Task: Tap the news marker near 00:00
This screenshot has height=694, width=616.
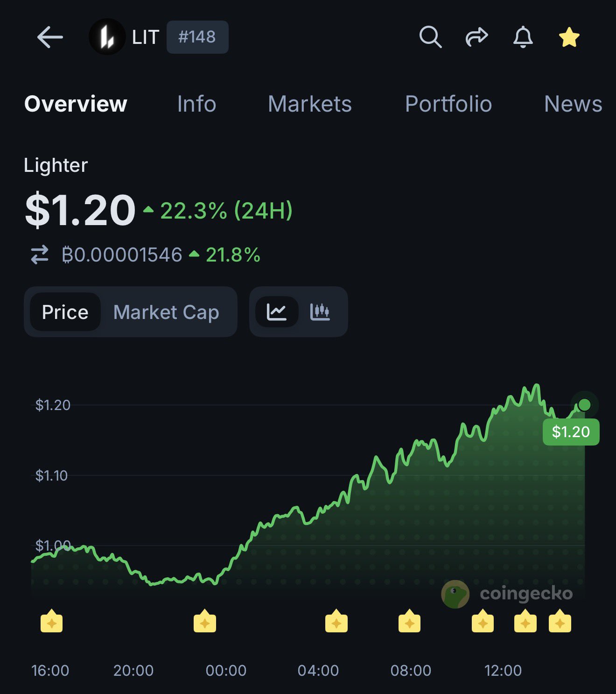Action: 204,621
